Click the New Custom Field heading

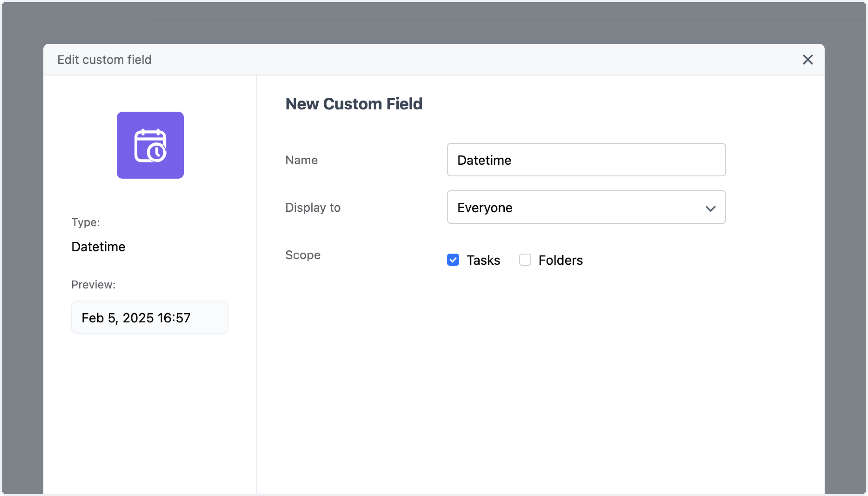(x=354, y=104)
